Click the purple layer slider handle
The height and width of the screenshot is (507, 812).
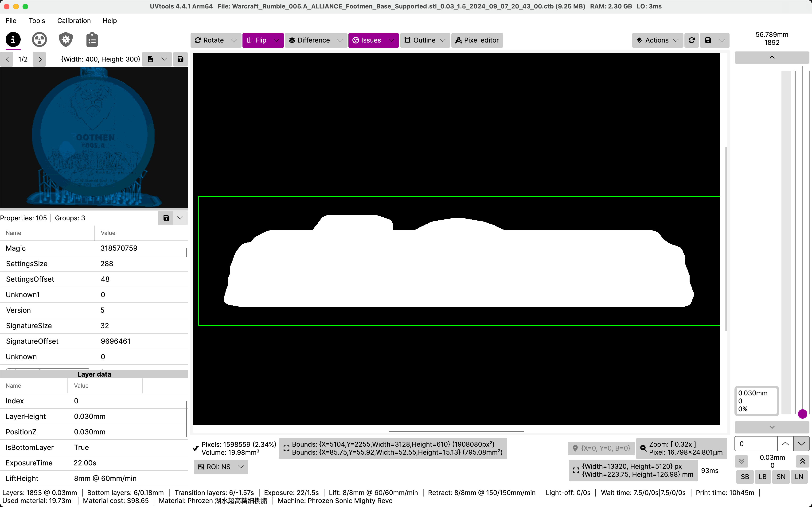click(802, 414)
